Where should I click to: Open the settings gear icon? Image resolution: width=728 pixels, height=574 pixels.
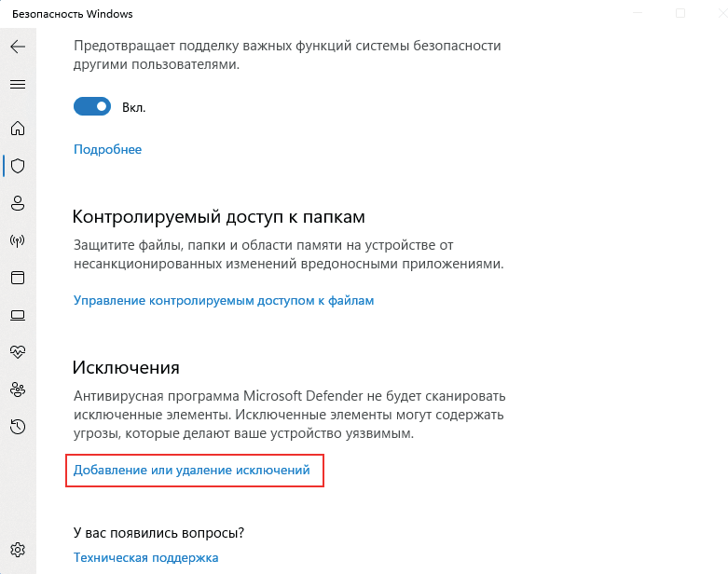(18, 549)
